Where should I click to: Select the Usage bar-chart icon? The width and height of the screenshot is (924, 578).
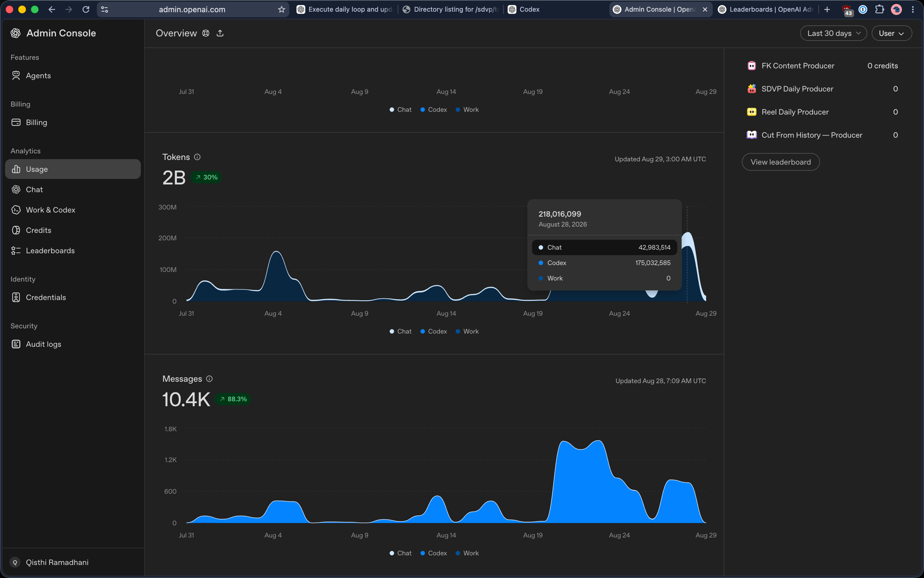16,169
